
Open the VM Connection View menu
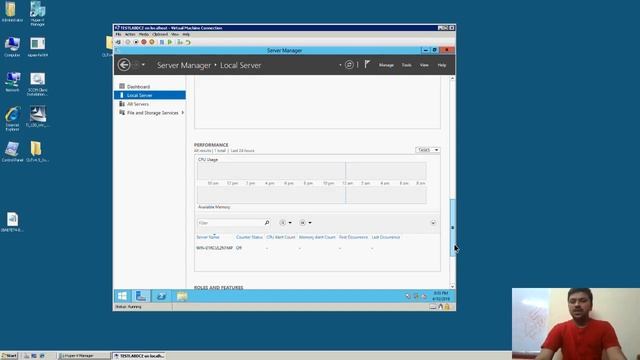[x=175, y=34]
